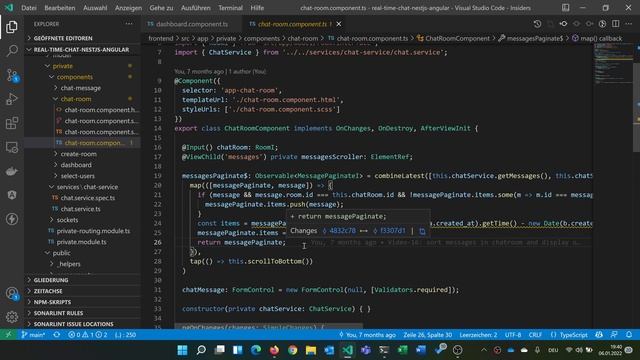
Task: Open the Docker view in activity bar
Action: click(12, 171)
